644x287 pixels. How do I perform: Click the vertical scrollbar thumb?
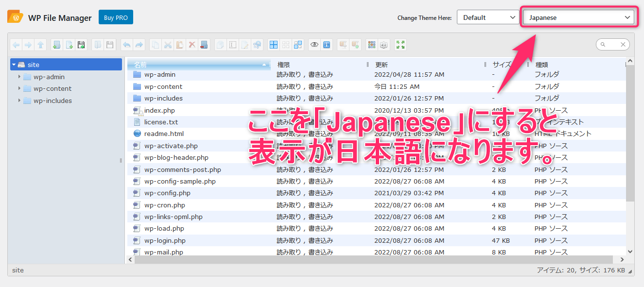pos(630,134)
